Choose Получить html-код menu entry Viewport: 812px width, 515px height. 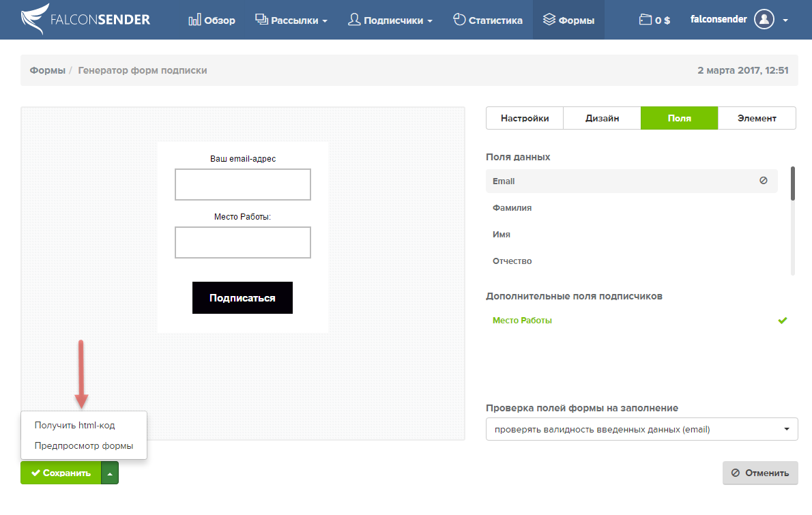(x=74, y=425)
